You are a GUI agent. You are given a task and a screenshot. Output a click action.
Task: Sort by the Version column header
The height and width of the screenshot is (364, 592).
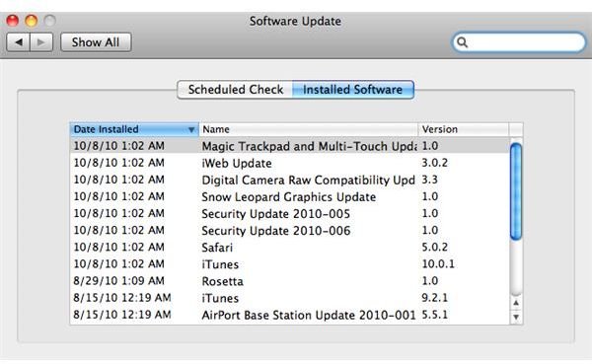[464, 129]
